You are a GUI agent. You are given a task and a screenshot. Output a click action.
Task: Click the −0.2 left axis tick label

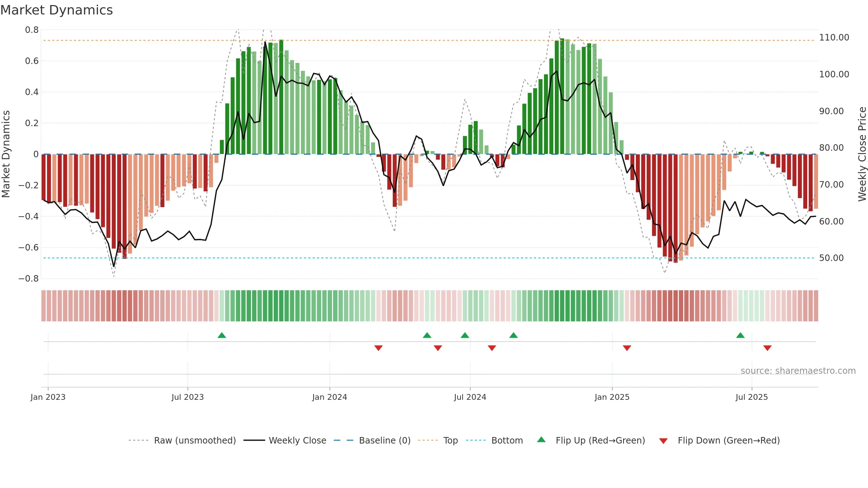pos(29,185)
